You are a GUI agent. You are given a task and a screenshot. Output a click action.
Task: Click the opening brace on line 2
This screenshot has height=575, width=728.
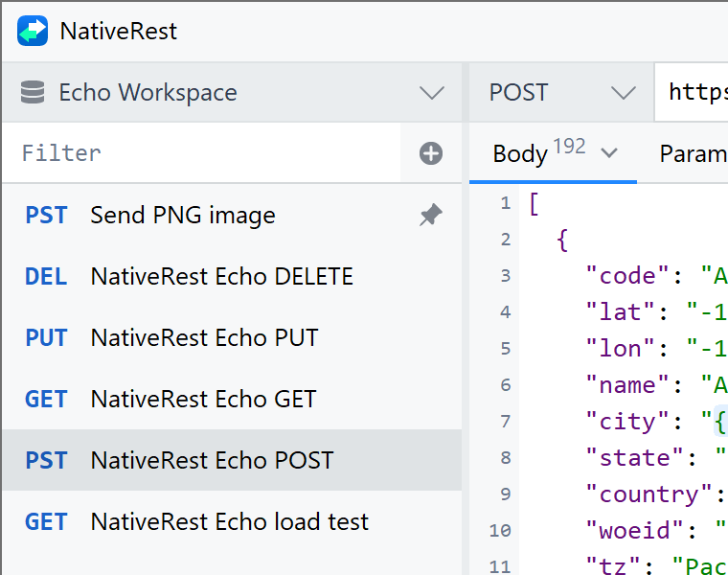562,241
